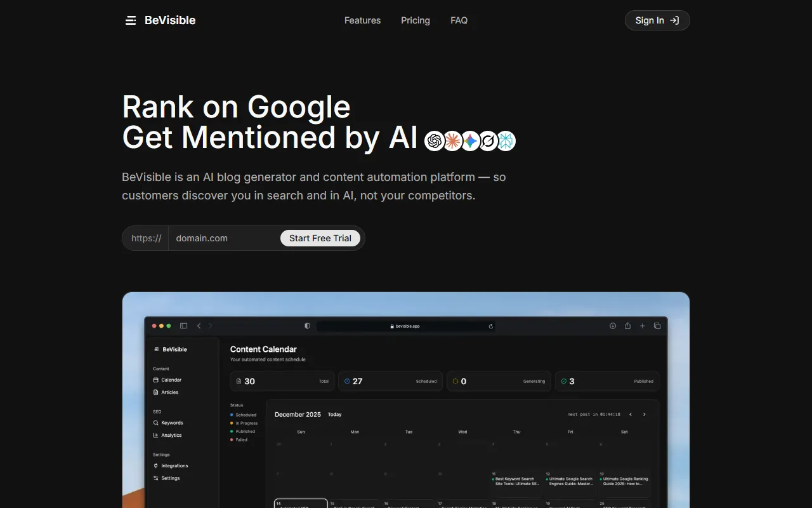Click the Perplexity logo icon
812x508 pixels.
(x=488, y=141)
